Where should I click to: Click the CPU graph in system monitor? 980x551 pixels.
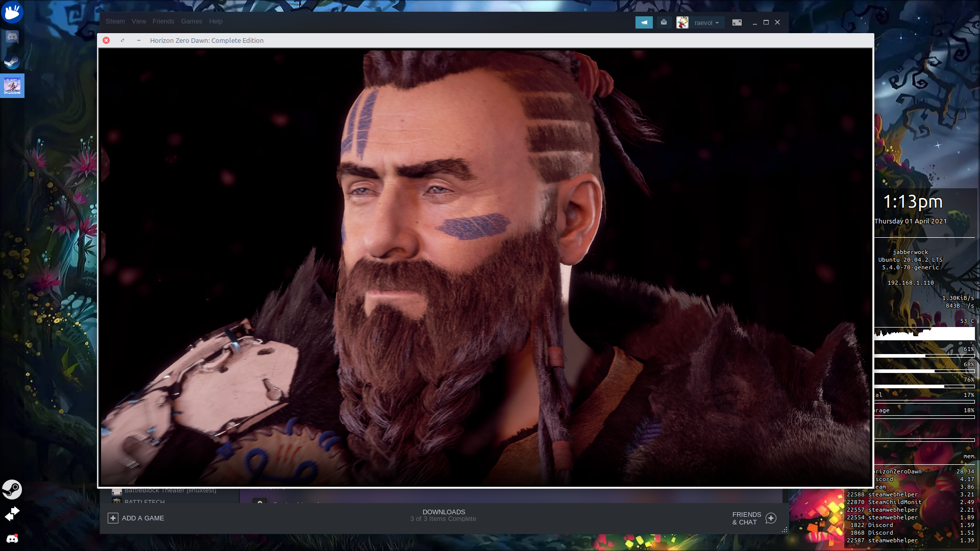(x=924, y=334)
